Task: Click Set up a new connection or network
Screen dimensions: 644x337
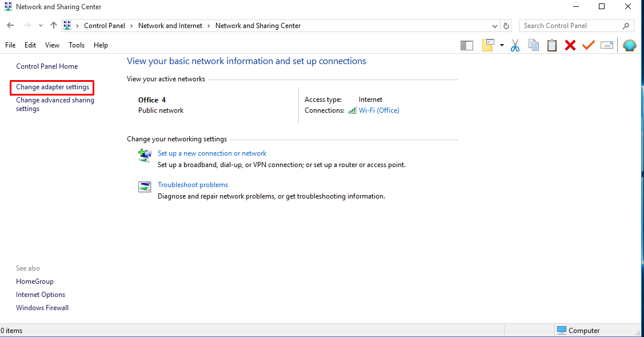Action: click(212, 153)
